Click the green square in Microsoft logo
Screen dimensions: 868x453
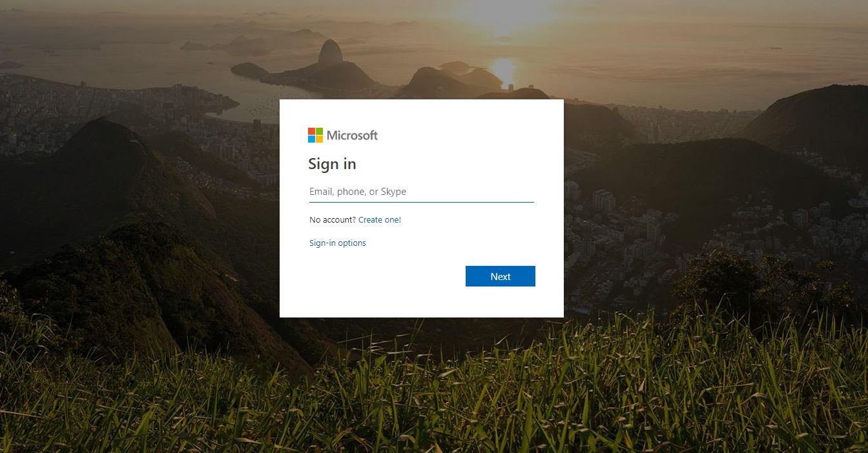click(319, 131)
